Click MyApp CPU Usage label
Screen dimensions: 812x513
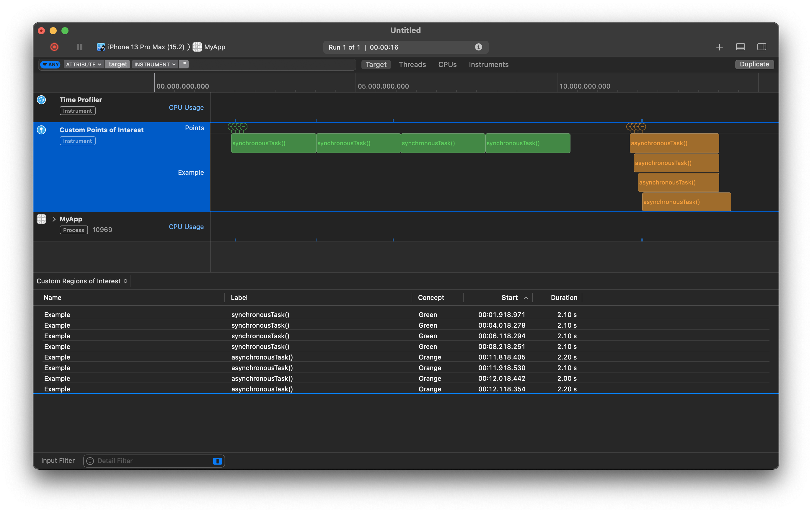click(x=186, y=227)
